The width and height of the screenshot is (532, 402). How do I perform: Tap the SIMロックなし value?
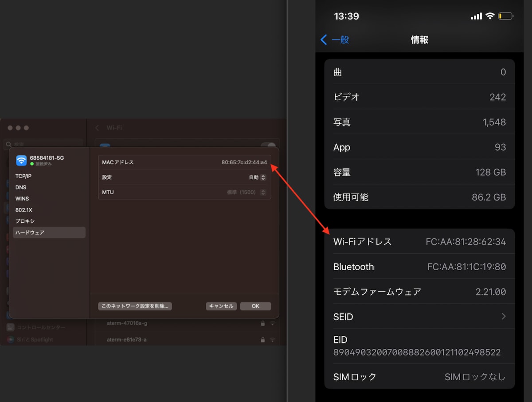pyautogui.click(x=475, y=377)
